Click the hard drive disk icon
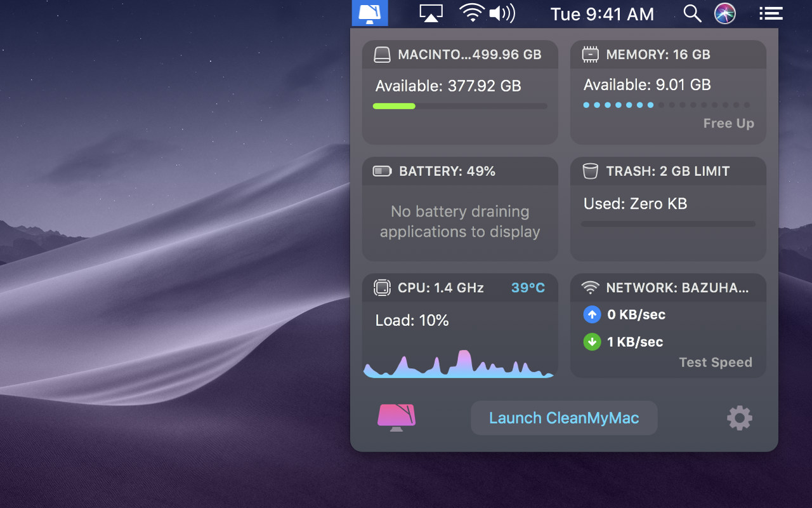Screen dimensions: 812x508 (x=382, y=55)
